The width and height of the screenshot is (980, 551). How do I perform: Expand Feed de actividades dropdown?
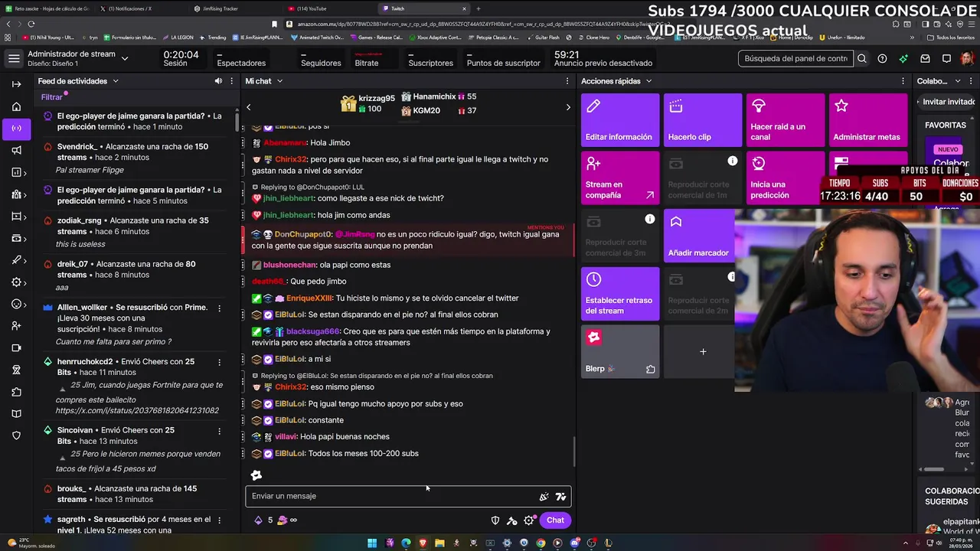116,81
